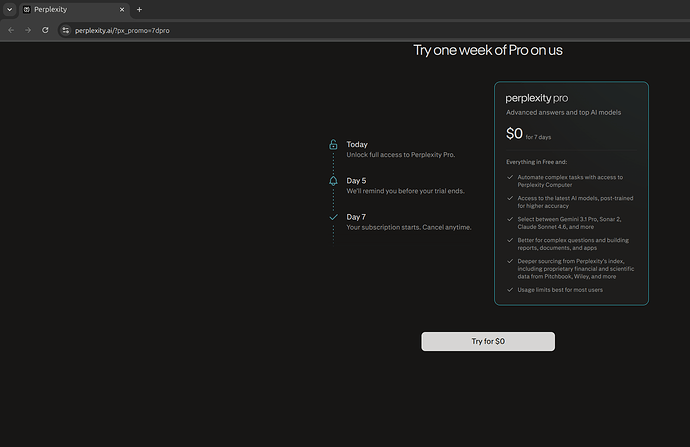The width and height of the screenshot is (690, 447).
Task: Go back to previous page
Action: coord(11,30)
